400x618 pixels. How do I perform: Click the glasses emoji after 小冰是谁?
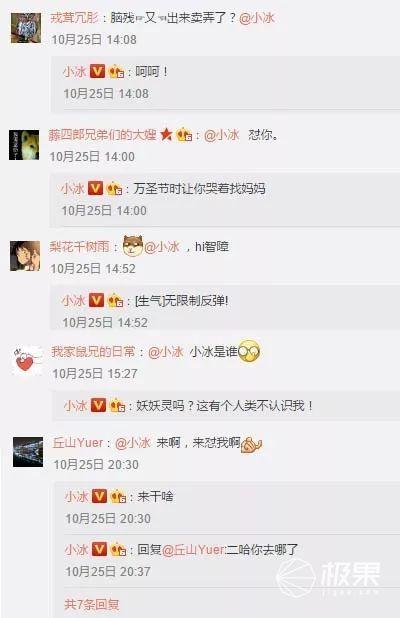(249, 351)
